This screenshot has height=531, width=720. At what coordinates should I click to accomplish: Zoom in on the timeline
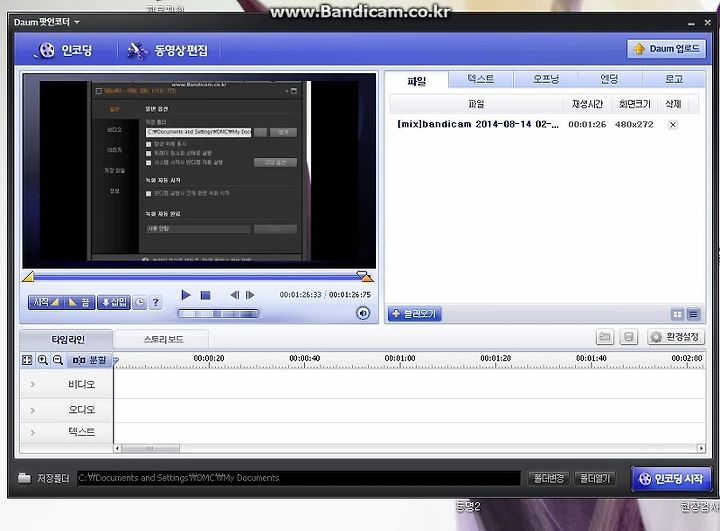pyautogui.click(x=43, y=360)
